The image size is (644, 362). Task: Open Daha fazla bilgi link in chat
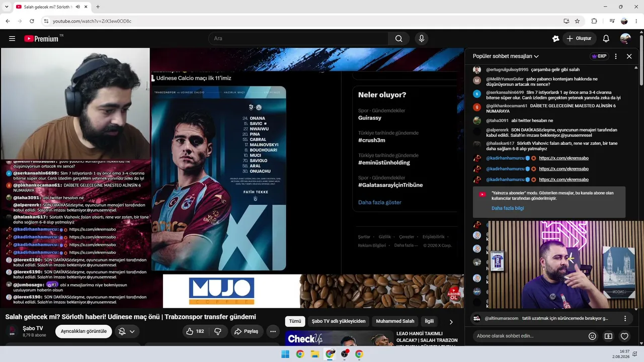pyautogui.click(x=508, y=208)
